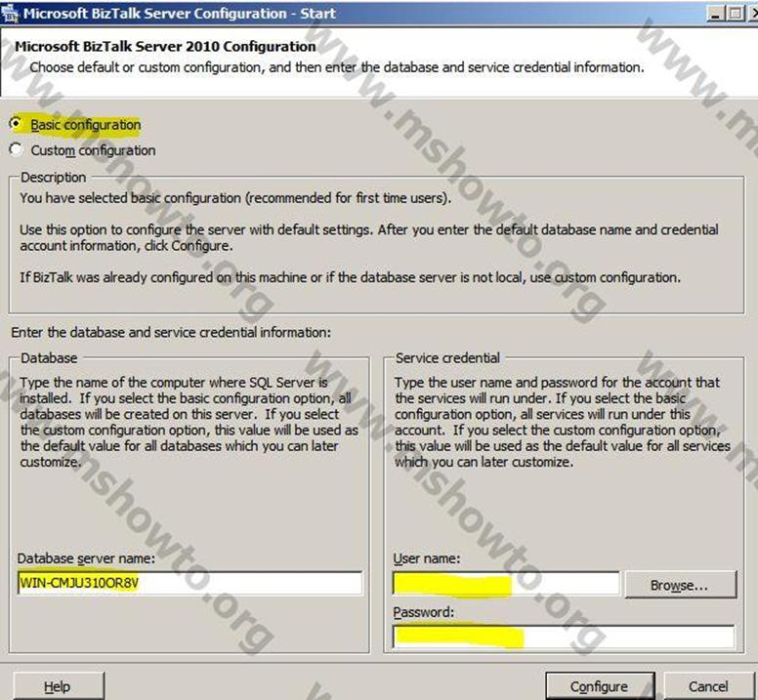This screenshot has height=700, width=758.
Task: Click the 'Password:' label
Action: [424, 612]
